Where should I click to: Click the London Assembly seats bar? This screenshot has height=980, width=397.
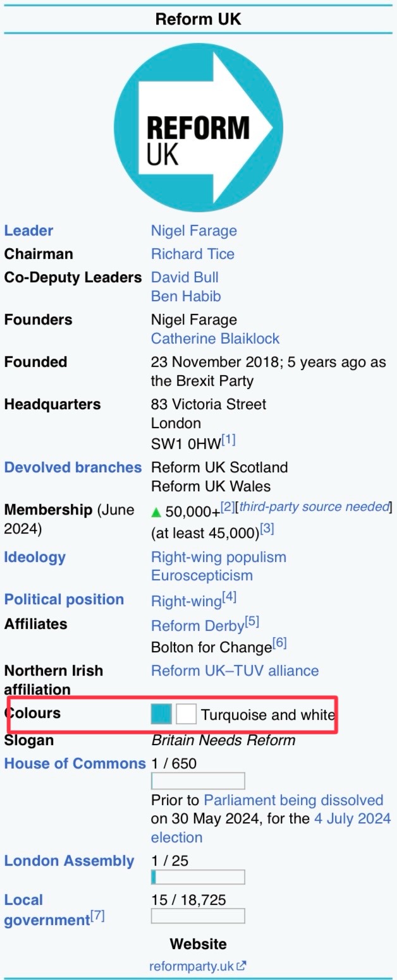198,877
